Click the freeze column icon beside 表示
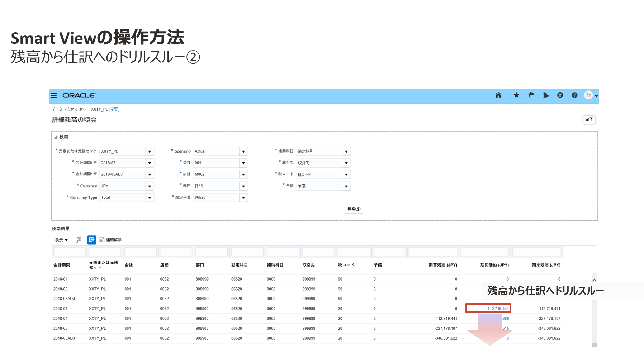644x347 pixels. [x=79, y=240]
